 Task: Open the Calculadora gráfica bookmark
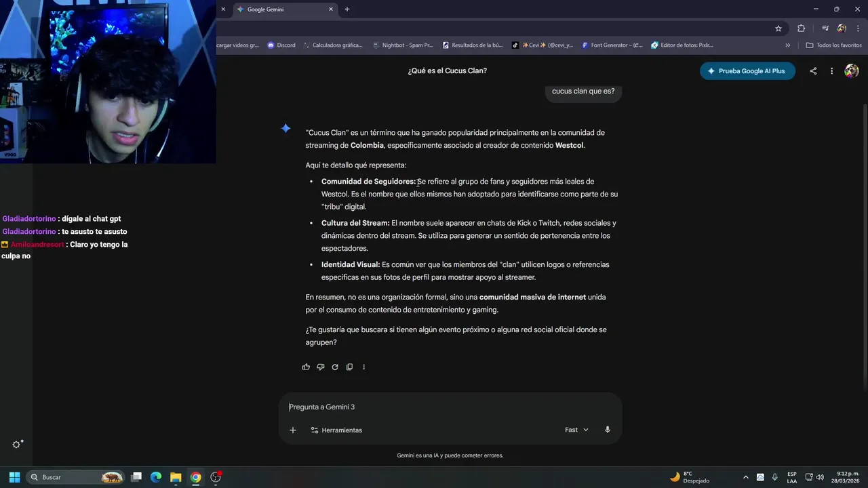tap(333, 45)
